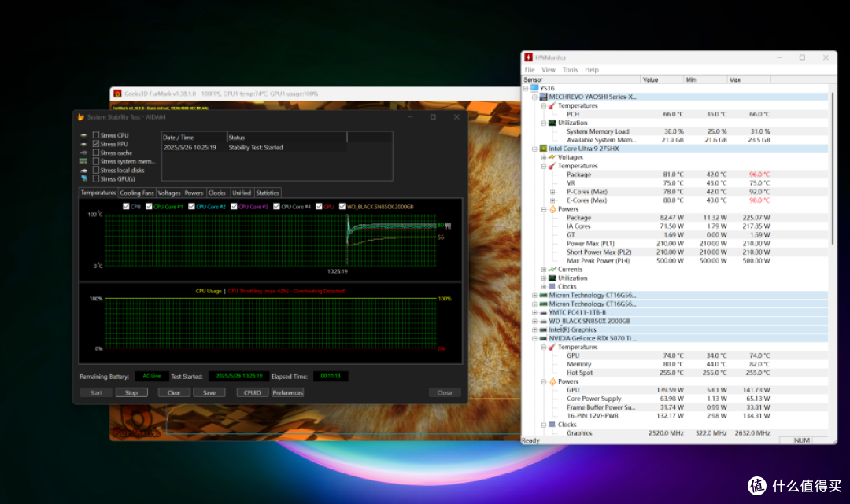850x504 pixels.
Task: Collapse the MECHREVO YAOSHI Series node
Action: pos(534,97)
